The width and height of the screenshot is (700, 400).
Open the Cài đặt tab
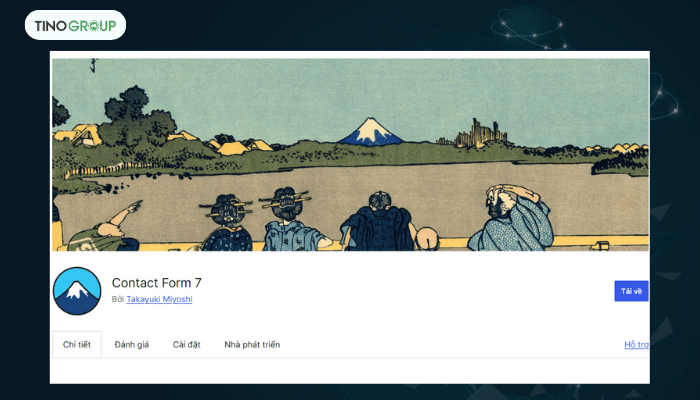(187, 345)
